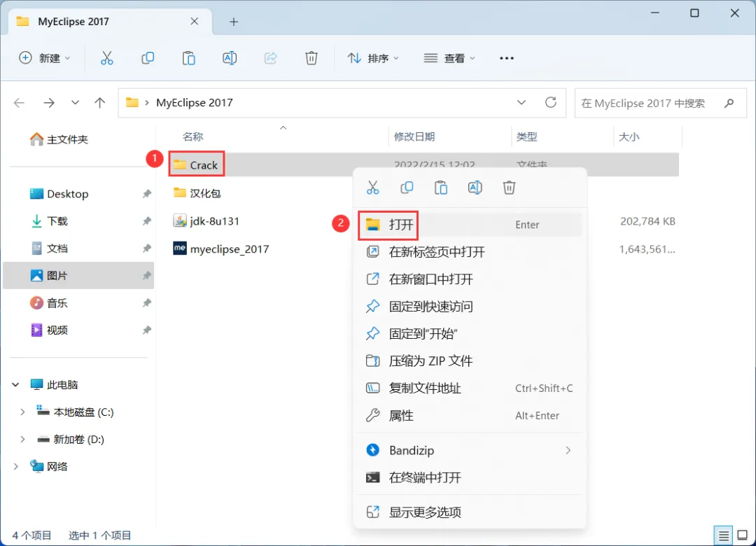756x546 pixels.
Task: Refresh the MyEclipse 2017 folder
Action: click(x=551, y=102)
